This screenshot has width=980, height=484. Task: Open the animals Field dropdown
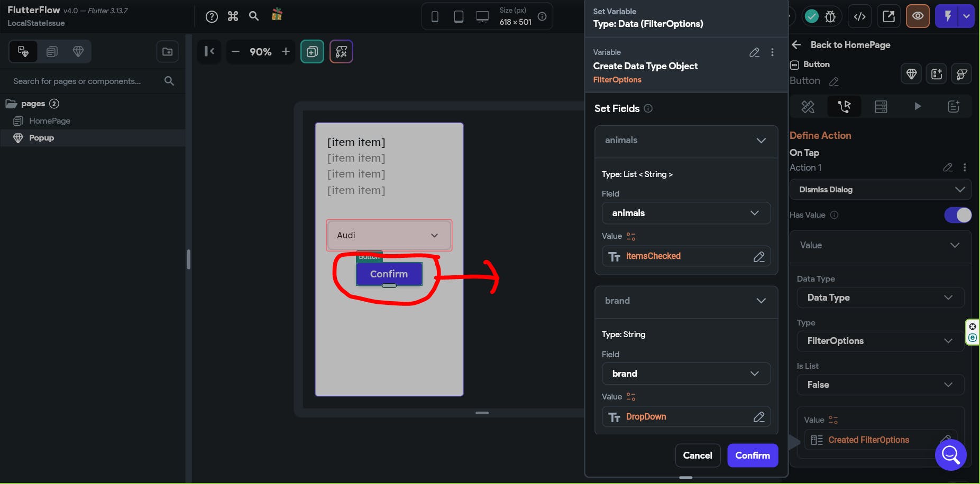[x=686, y=213]
